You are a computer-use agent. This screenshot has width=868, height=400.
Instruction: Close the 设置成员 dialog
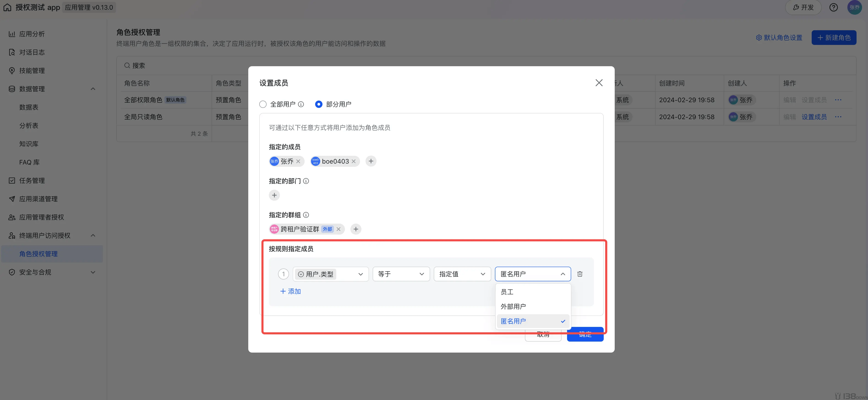click(599, 83)
